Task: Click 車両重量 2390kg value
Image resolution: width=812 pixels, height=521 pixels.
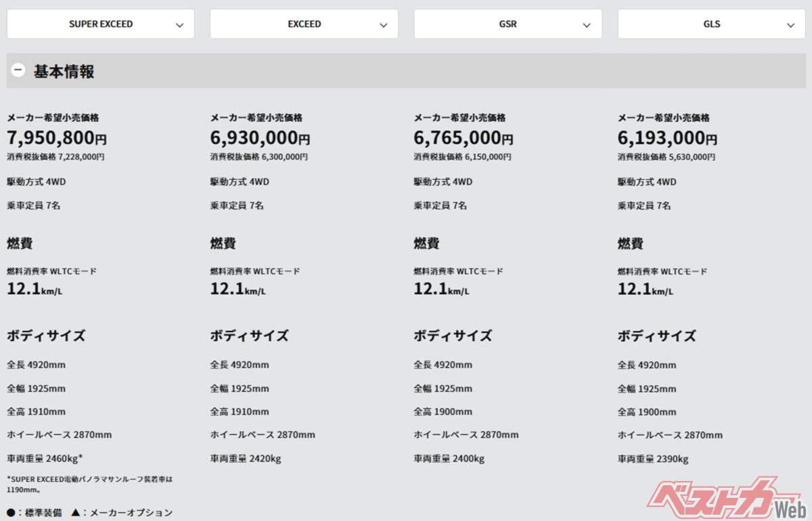Action: click(x=653, y=459)
